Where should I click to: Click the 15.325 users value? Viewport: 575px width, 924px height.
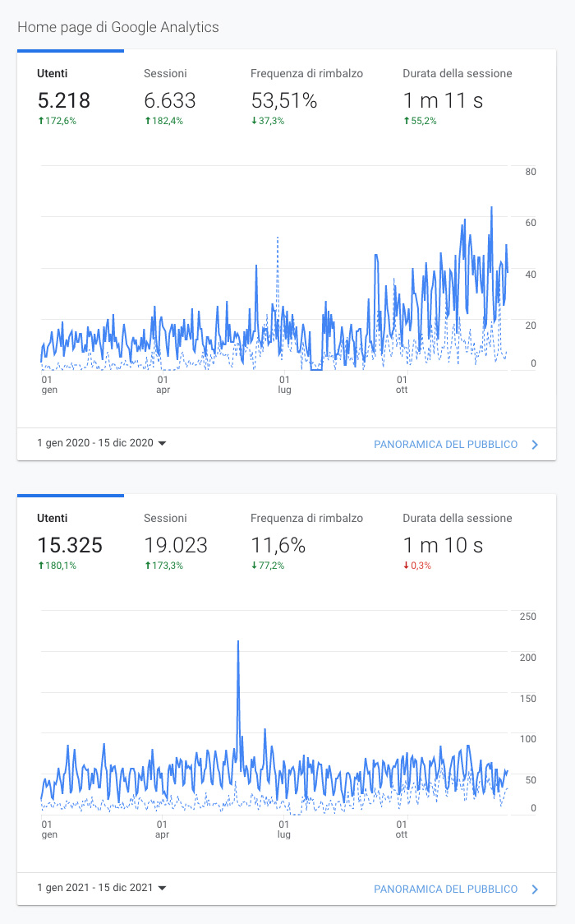click(x=70, y=546)
